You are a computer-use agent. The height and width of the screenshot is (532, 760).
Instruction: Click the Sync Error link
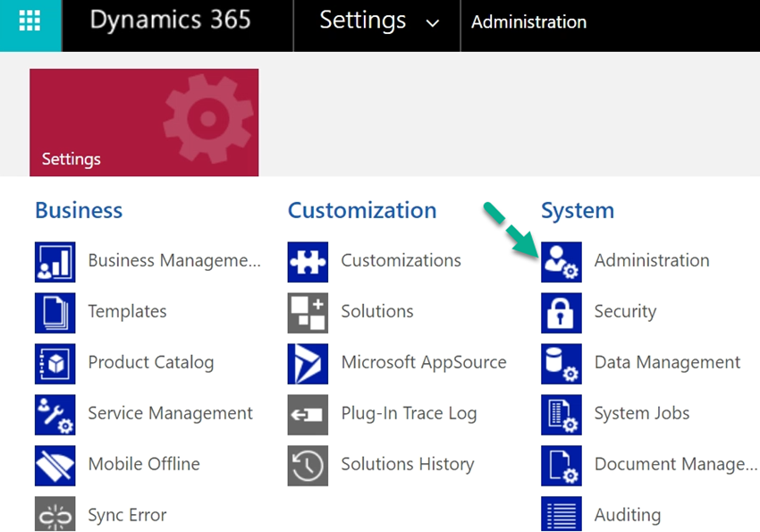(x=127, y=514)
